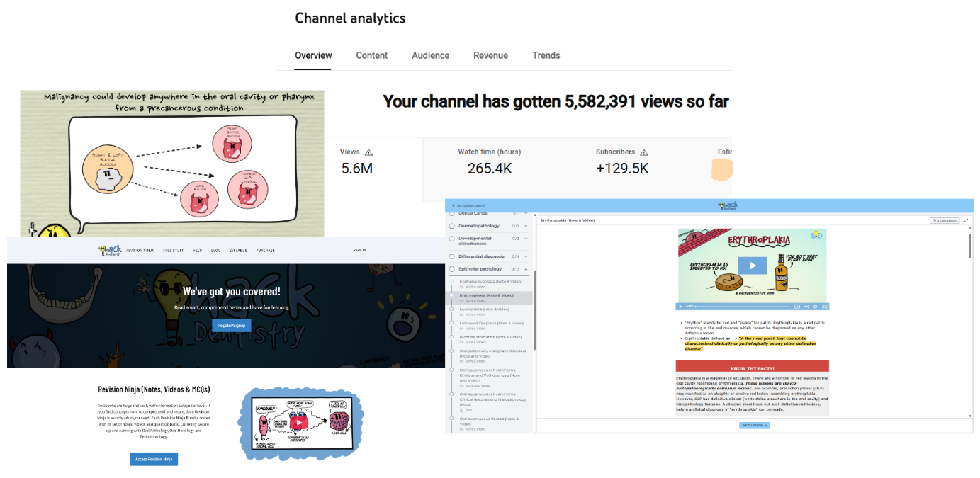Click the lesson content vertical scrollbar
Screen dimensions: 980x478
(x=970, y=246)
